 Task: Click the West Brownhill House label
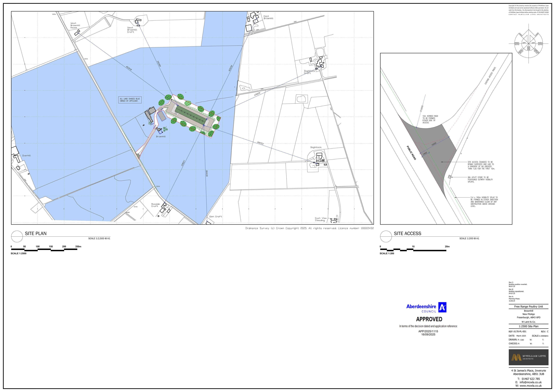click(75, 25)
